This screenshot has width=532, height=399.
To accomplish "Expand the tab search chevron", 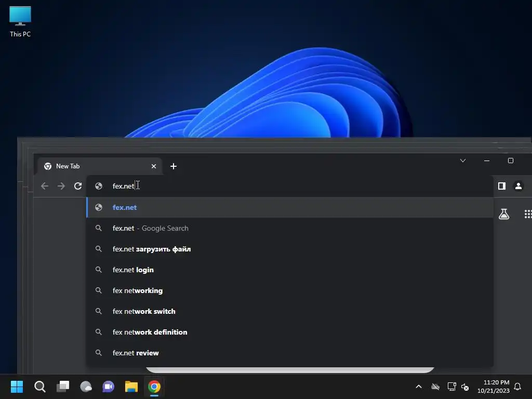I will pos(463,161).
